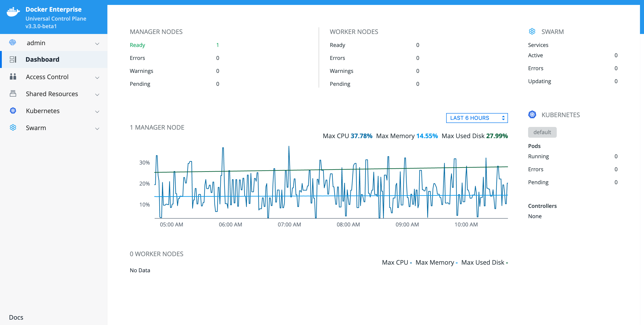Expand Access Control chevron
The image size is (644, 325).
(97, 77)
